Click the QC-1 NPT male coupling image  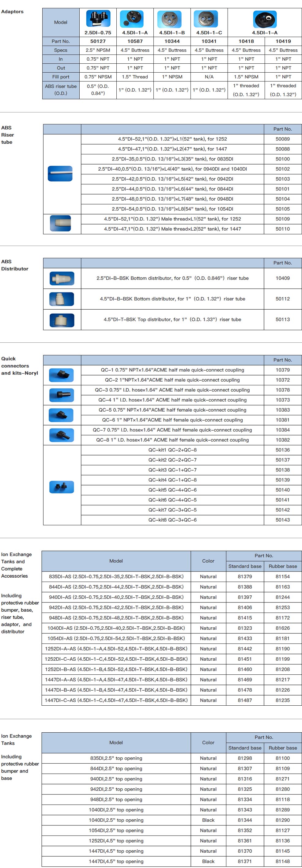coord(61,375)
